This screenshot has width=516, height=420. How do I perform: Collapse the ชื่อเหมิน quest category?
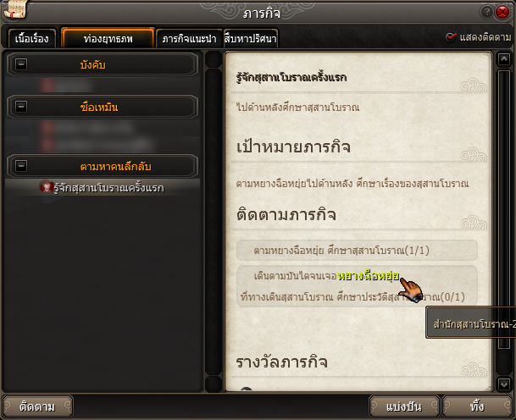[x=21, y=106]
